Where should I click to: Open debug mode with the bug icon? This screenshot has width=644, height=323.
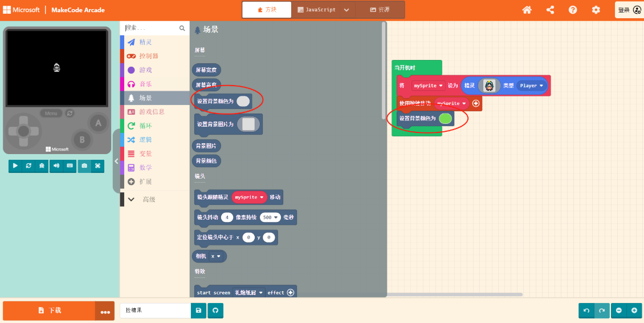(x=42, y=165)
